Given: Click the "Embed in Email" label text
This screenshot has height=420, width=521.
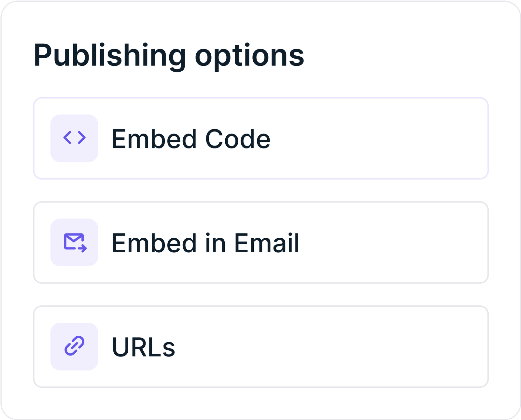Looking at the screenshot, I should tap(205, 243).
